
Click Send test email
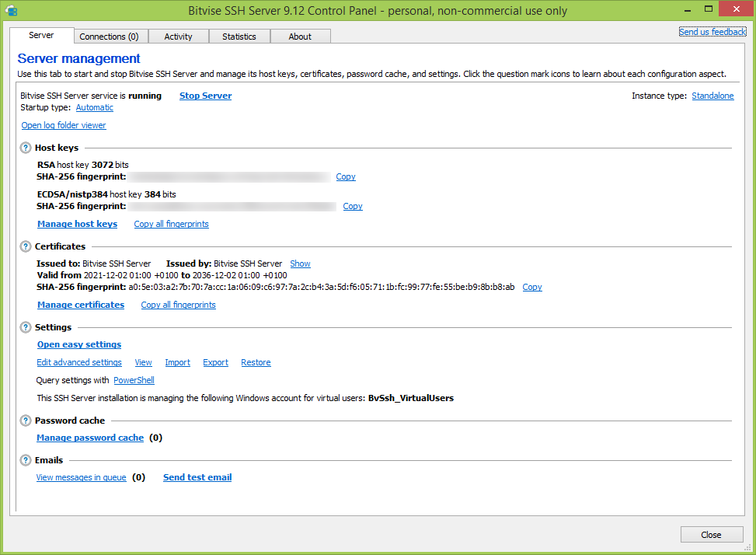(197, 477)
